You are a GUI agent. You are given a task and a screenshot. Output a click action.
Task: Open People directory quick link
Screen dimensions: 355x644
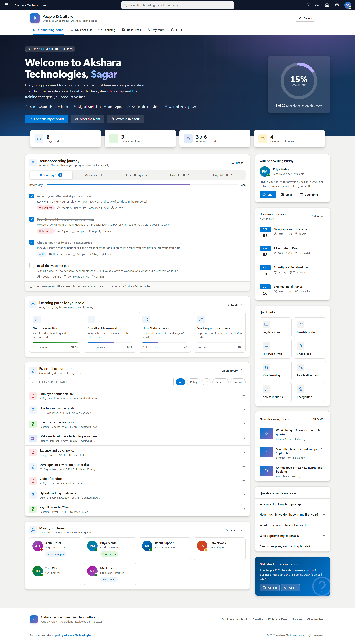310,370
